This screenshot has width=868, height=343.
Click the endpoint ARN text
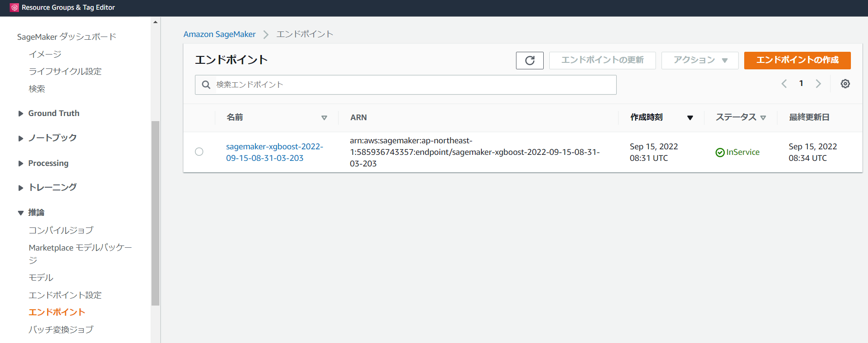[475, 152]
